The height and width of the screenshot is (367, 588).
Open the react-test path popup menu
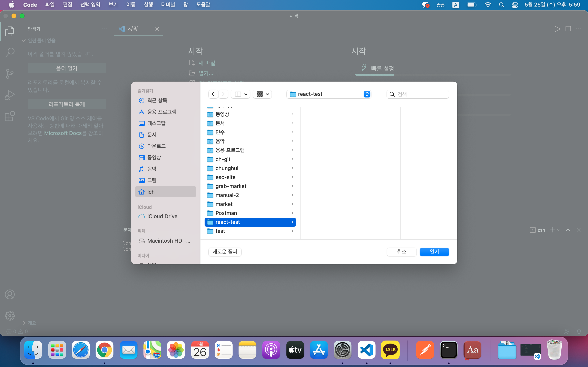click(329, 94)
